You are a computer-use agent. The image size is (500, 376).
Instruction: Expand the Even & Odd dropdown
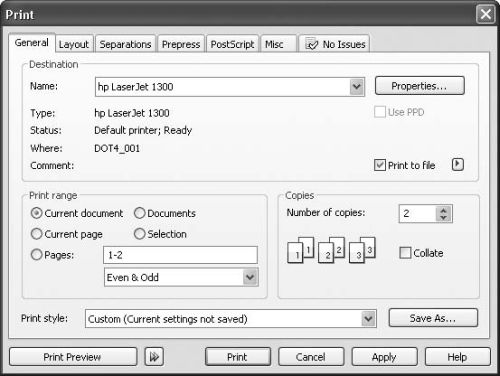click(250, 277)
